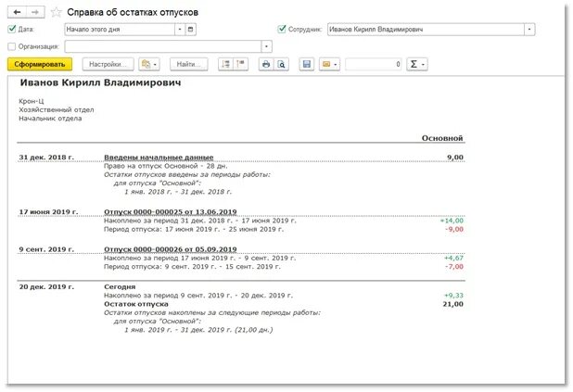
Task: Send report by email envelope icon
Action: click(329, 64)
